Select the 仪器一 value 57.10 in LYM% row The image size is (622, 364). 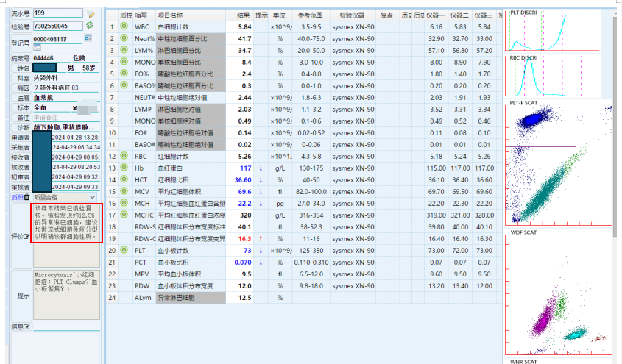(436, 51)
